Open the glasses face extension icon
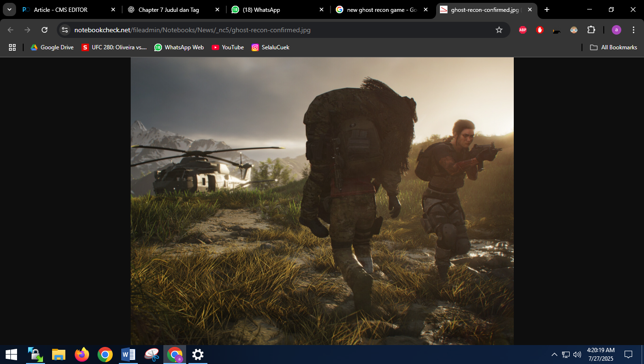The width and height of the screenshot is (644, 364). point(574,30)
